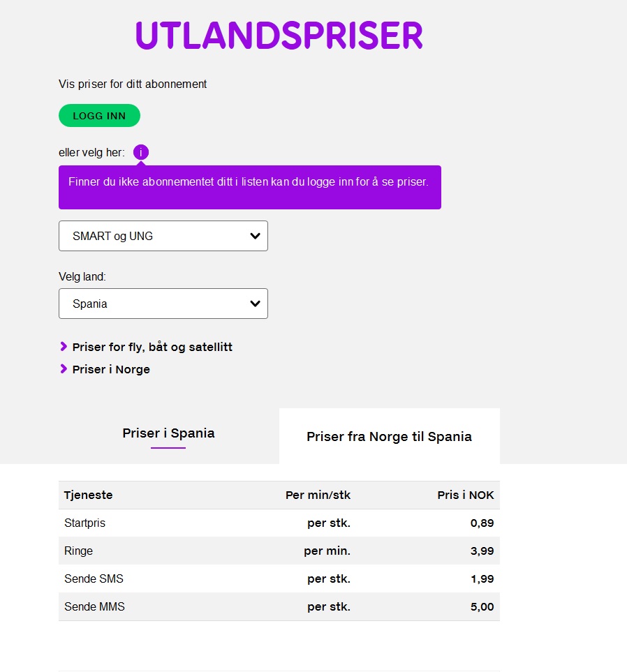Click the purple info icon
Viewport: 627px width, 672px height.
tap(140, 152)
